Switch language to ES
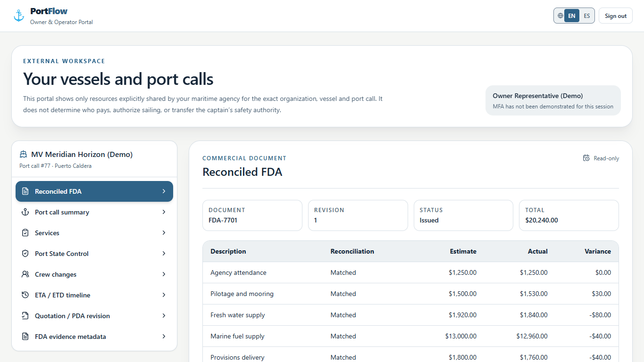This screenshot has height=362, width=644. [x=587, y=16]
